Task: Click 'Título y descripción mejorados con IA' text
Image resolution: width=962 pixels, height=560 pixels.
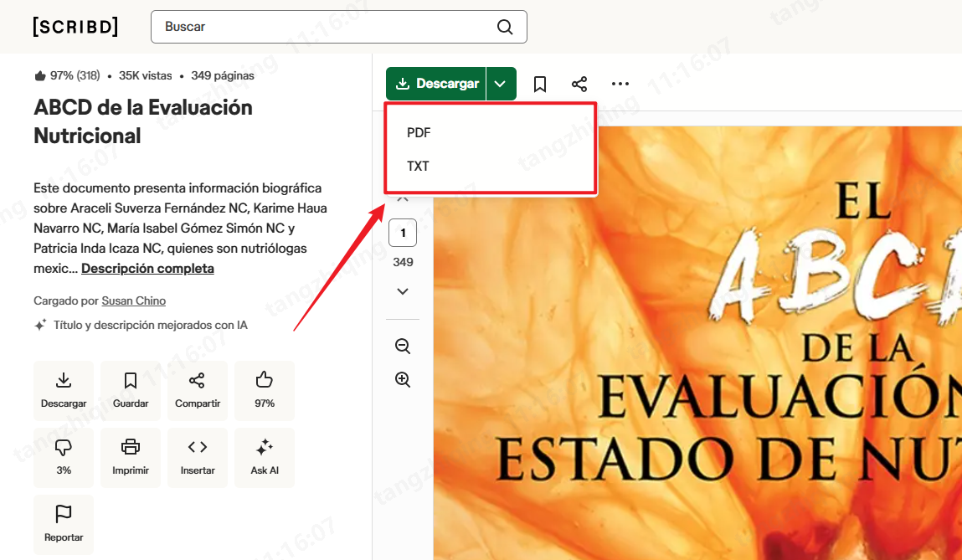Action: tap(151, 325)
